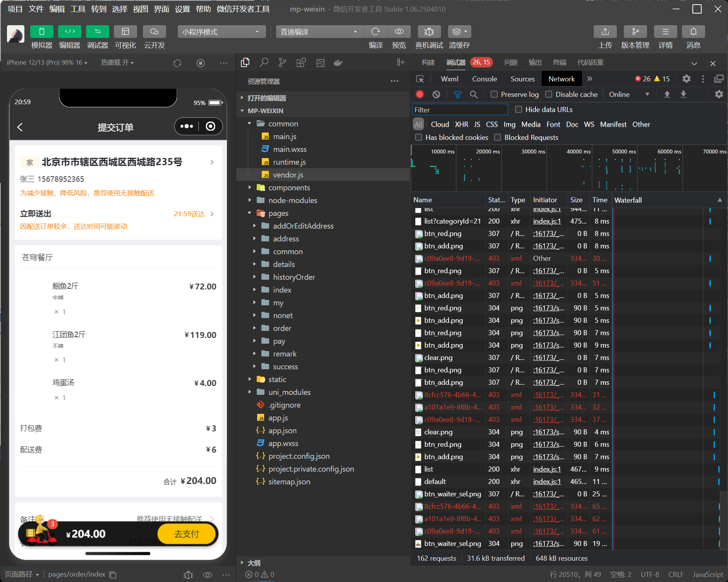Image resolution: width=728 pixels, height=582 pixels.
Task: Open the Online throttling dropdown
Action: tap(628, 95)
